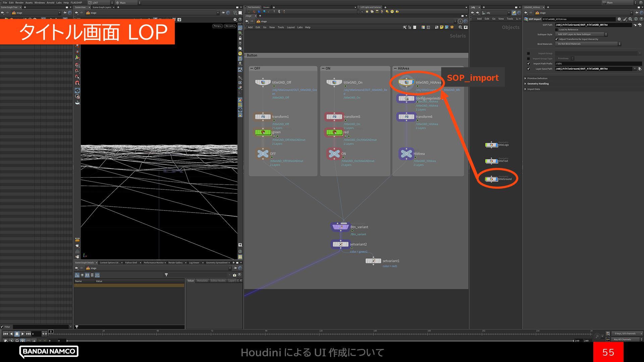Open the Bind Materials dropdown
The height and width of the screenshot is (362, 644).
[588, 44]
